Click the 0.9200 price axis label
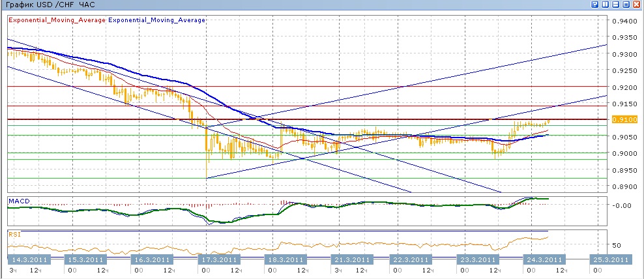644x279 pixels. [x=624, y=87]
